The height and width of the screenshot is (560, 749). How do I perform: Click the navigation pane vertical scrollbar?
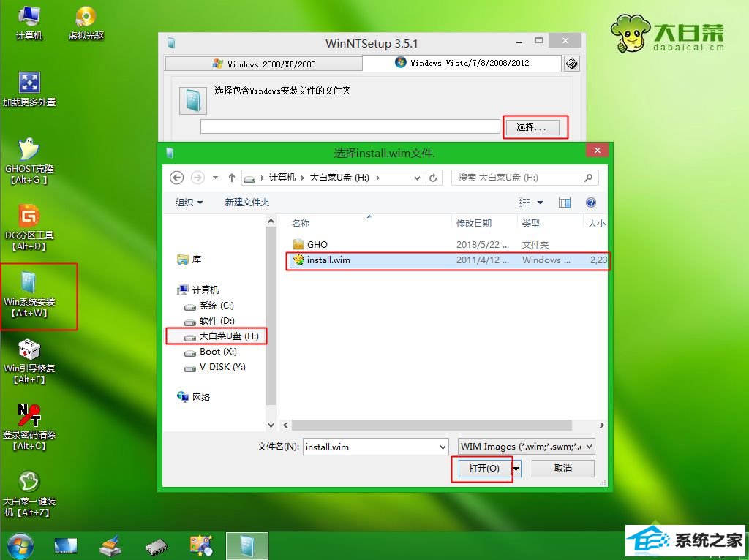[x=271, y=315]
